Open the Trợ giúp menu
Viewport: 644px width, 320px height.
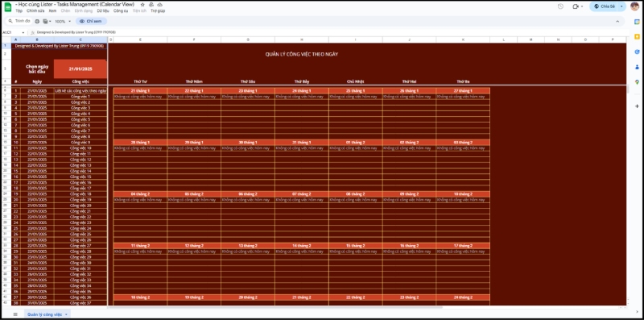158,10
